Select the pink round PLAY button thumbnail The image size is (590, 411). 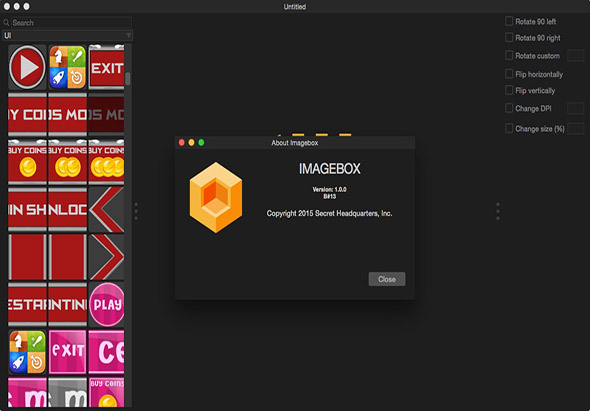[x=106, y=304]
